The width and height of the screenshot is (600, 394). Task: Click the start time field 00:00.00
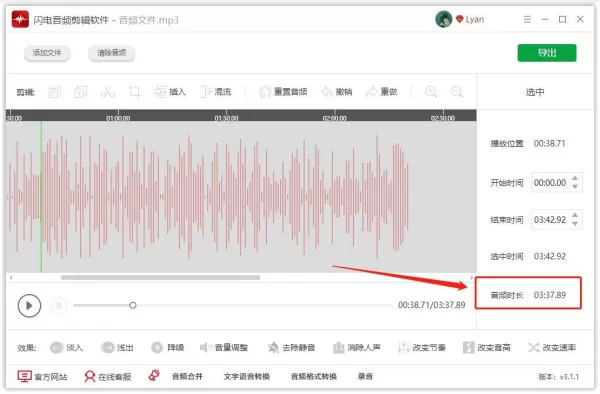(x=550, y=182)
